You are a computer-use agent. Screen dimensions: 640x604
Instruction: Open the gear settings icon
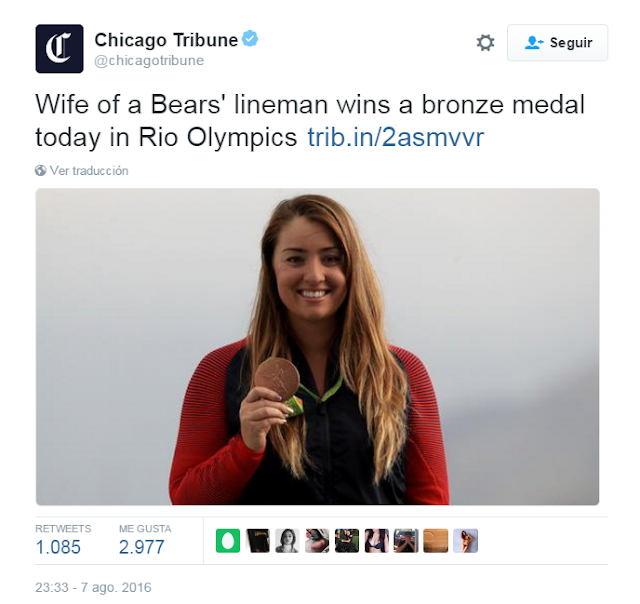[485, 42]
